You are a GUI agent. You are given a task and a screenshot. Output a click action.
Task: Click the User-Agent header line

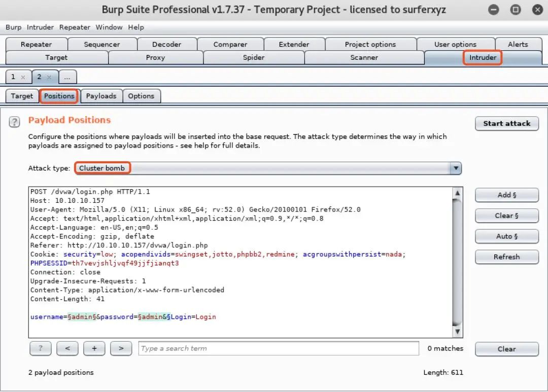[195, 209]
